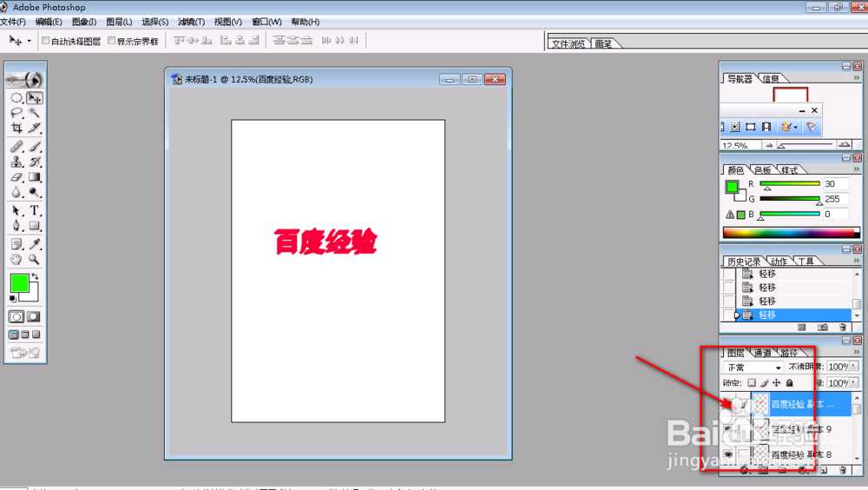Select the Path Selection arrow tool
This screenshot has width=868, height=490.
click(16, 210)
